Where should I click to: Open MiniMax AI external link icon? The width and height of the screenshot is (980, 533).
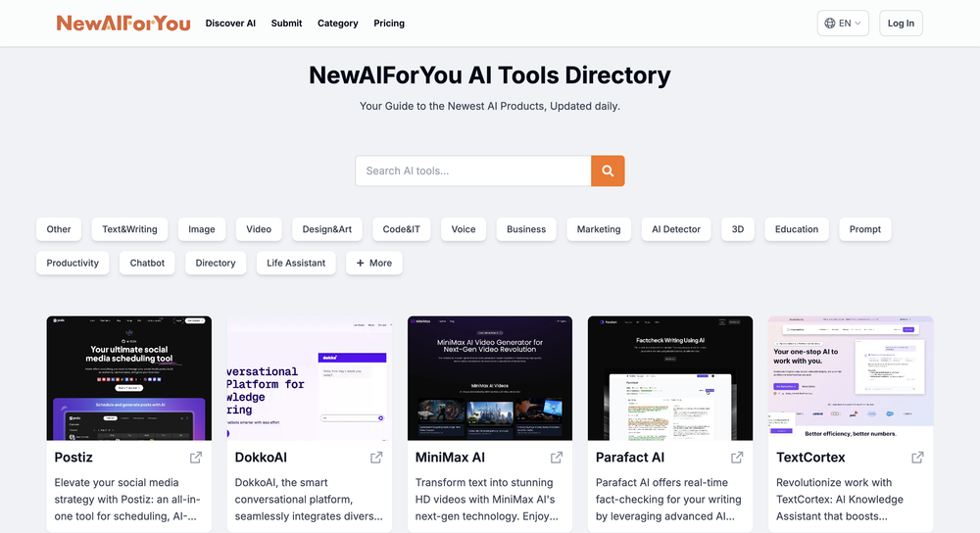(557, 458)
